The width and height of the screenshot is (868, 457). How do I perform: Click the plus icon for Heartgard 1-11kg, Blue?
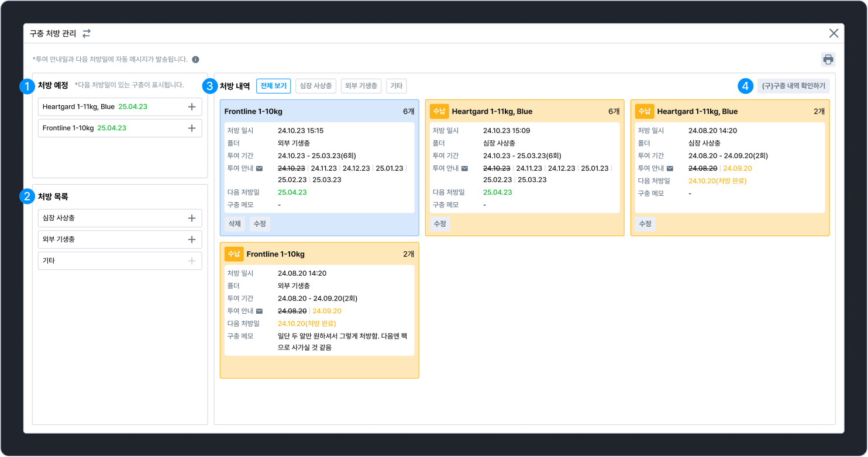[x=192, y=107]
